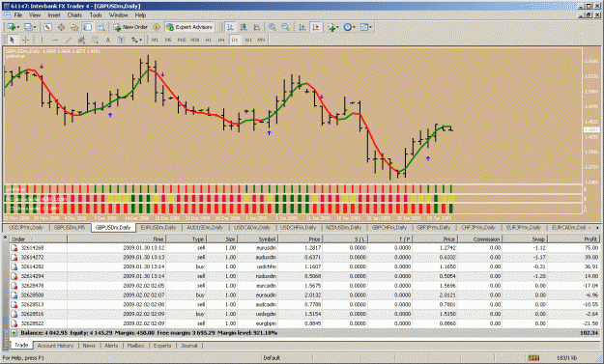Image resolution: width=604 pixels, height=364 pixels.
Task: Switch timeframe to H1
Action: [208, 40]
